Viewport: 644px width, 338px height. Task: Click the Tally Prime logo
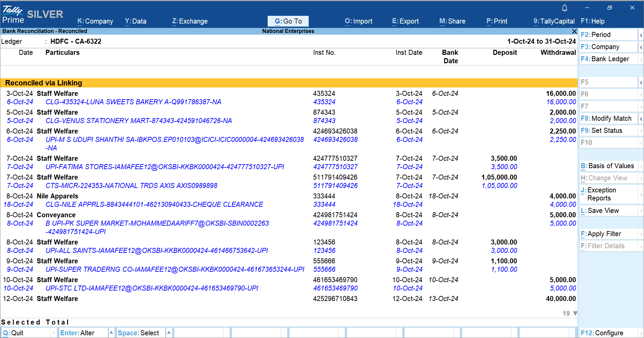(x=13, y=15)
